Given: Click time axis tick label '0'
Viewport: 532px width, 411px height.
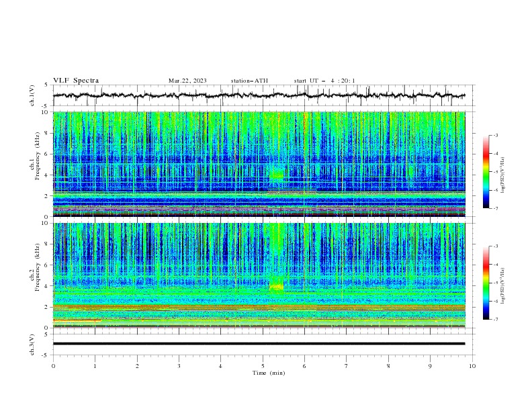Looking at the screenshot, I should click(53, 366).
